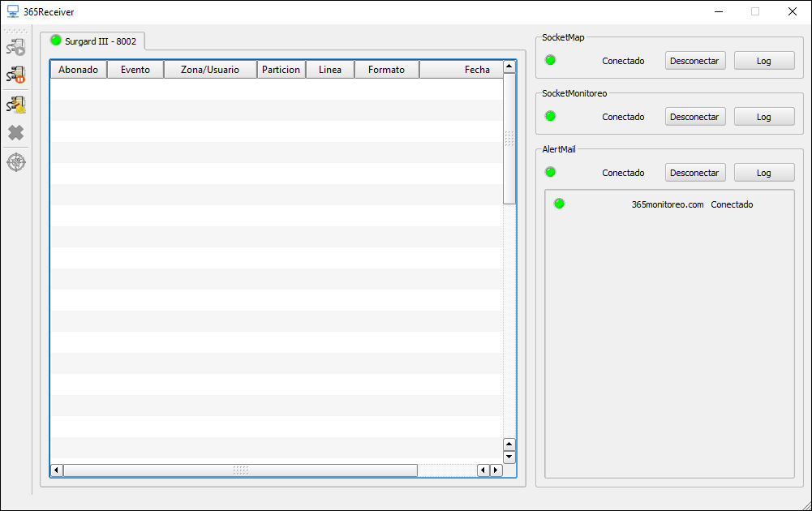Image resolution: width=812 pixels, height=511 pixels.
Task: Click the compass target icon in sidebar
Action: (16, 162)
